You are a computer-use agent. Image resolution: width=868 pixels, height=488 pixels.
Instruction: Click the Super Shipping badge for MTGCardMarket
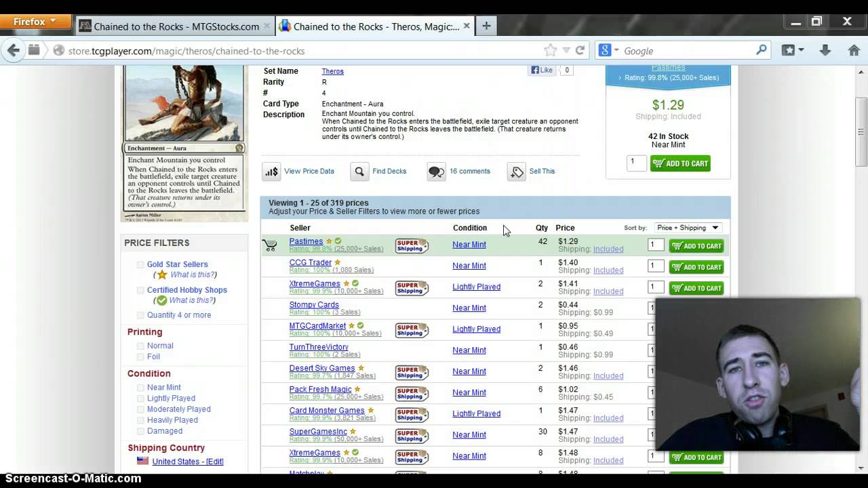[412, 330]
